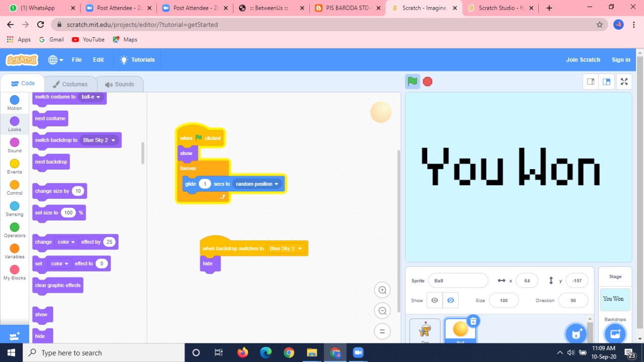644x362 pixels.
Task: Show the Ball sprite with the eye toggle
Action: 434,300
